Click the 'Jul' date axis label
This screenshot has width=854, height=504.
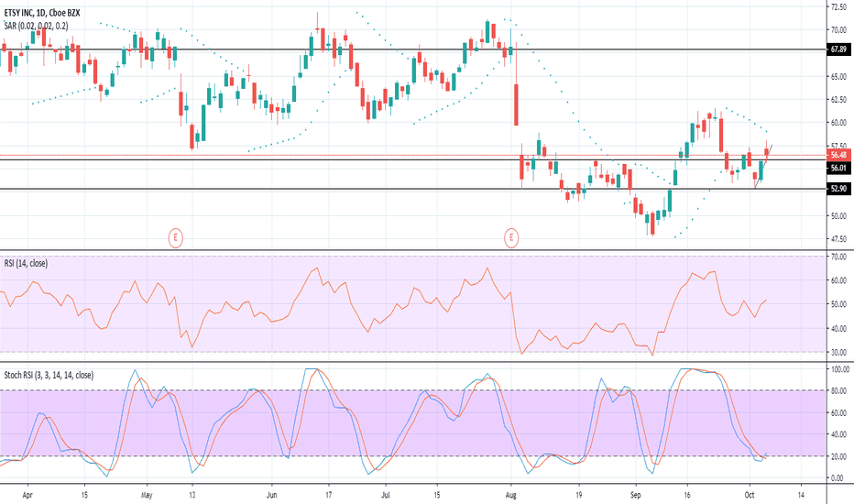coord(385,495)
